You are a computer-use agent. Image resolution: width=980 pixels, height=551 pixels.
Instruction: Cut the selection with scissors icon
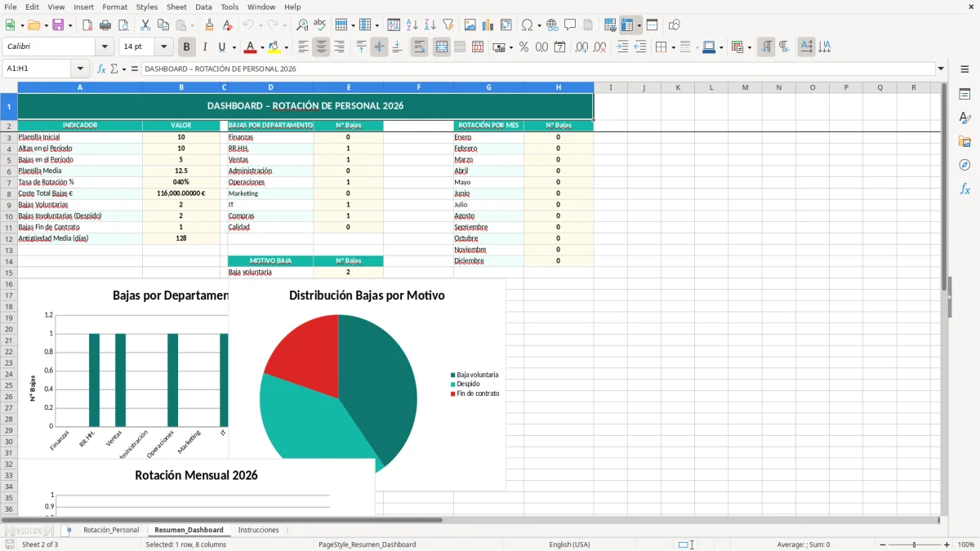coord(145,25)
